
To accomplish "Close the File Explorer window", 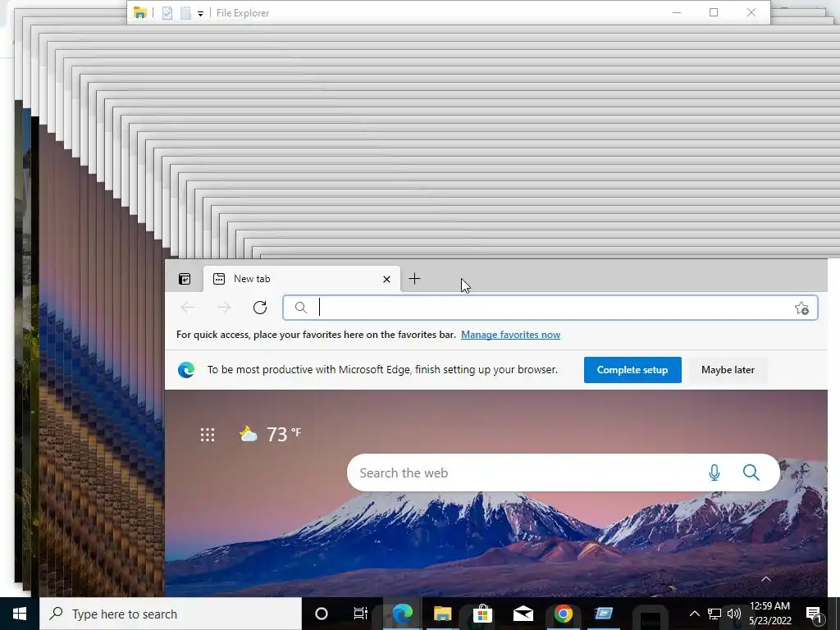I will (751, 12).
